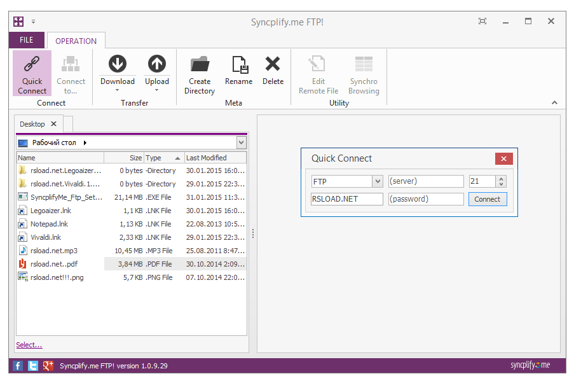The height and width of the screenshot is (390, 588).
Task: Click the Edit Remote File icon
Action: 317,64
